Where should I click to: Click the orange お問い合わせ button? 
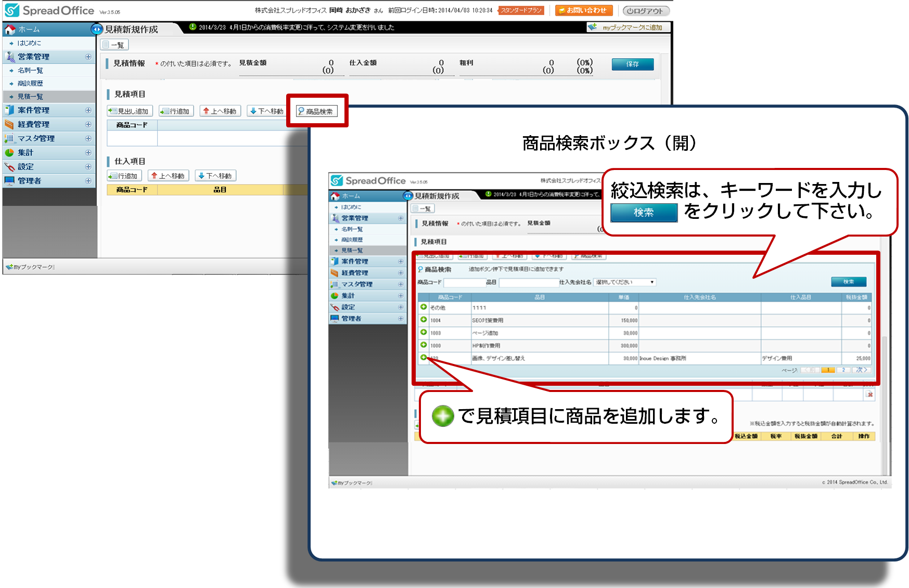click(x=584, y=10)
